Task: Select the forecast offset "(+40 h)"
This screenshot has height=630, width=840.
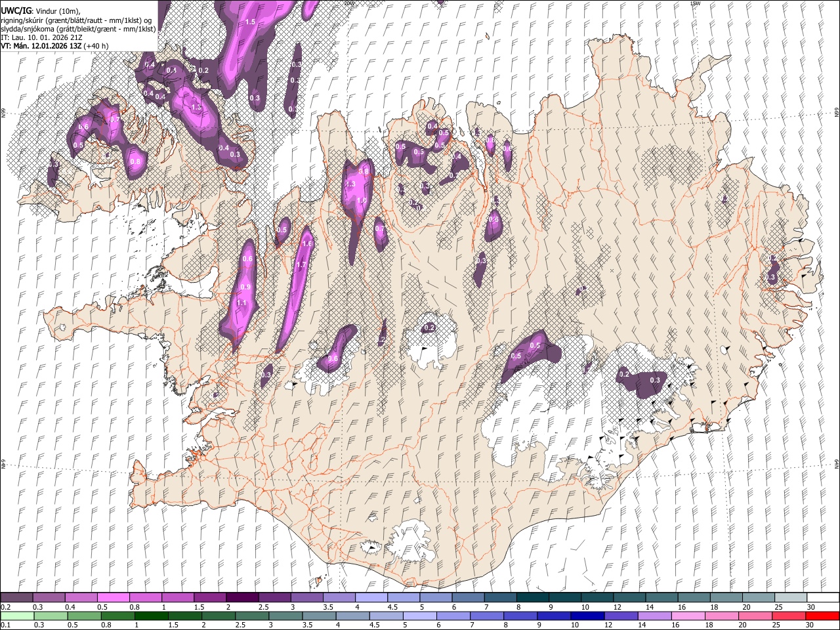Action: pos(96,46)
